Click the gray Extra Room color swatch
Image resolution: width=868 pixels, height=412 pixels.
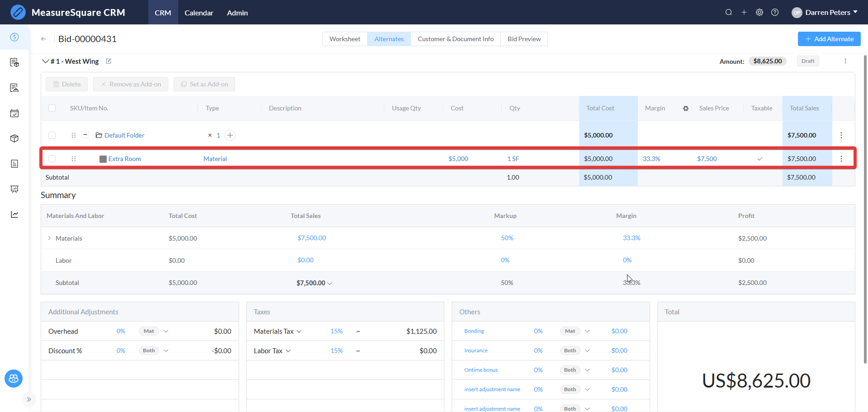tap(103, 159)
